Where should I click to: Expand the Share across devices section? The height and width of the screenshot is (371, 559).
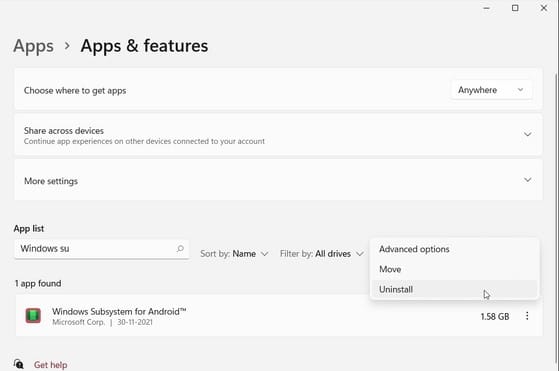pyautogui.click(x=527, y=134)
